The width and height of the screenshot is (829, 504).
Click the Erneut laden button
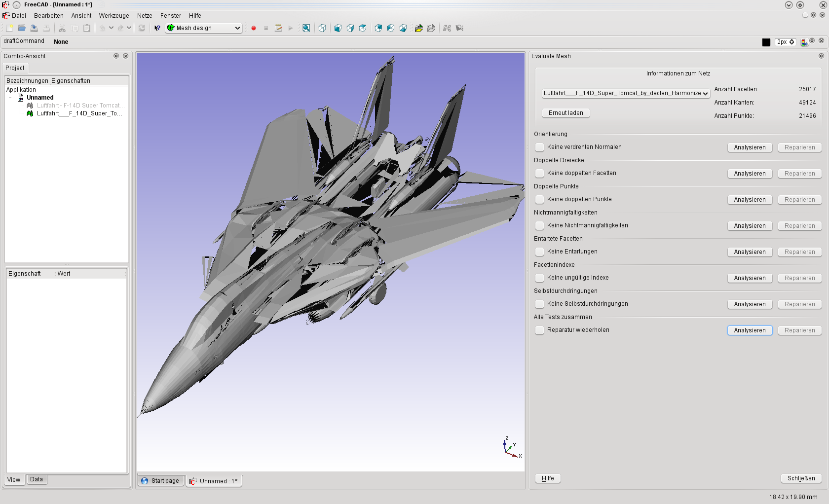(x=565, y=113)
